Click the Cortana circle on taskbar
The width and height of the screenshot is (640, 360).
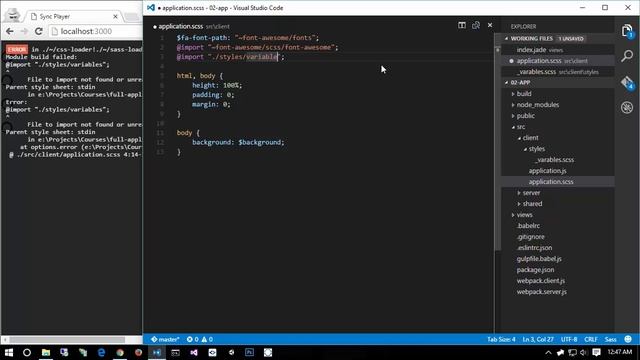(27, 352)
